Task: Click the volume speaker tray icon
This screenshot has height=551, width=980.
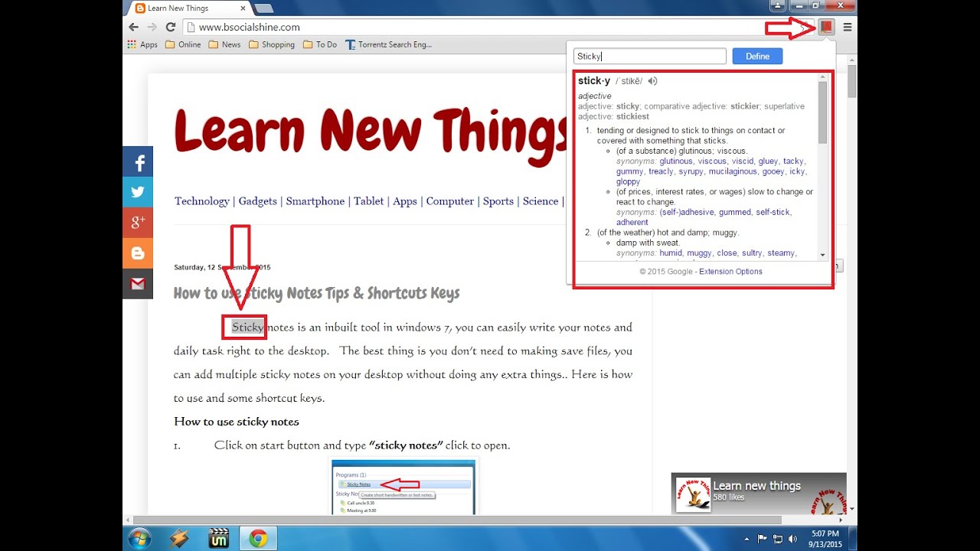Action: click(792, 539)
